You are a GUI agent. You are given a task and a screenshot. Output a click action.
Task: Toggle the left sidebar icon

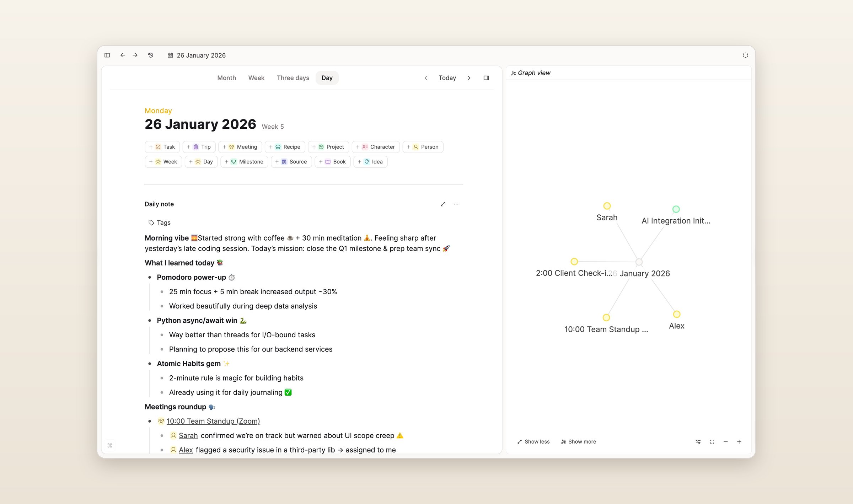107,55
